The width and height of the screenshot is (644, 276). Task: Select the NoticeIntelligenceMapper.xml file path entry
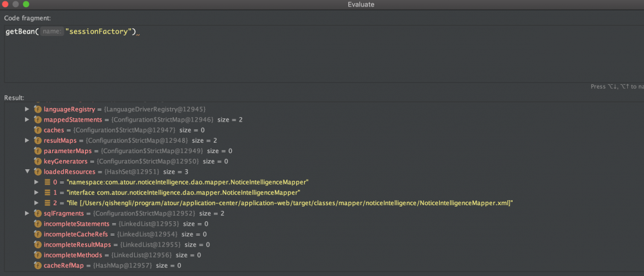290,203
